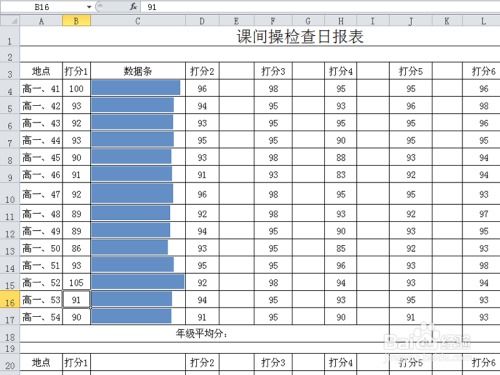Image resolution: width=500 pixels, height=375 pixels.
Task: Click cell 高一、48
Action: pyautogui.click(x=41, y=213)
